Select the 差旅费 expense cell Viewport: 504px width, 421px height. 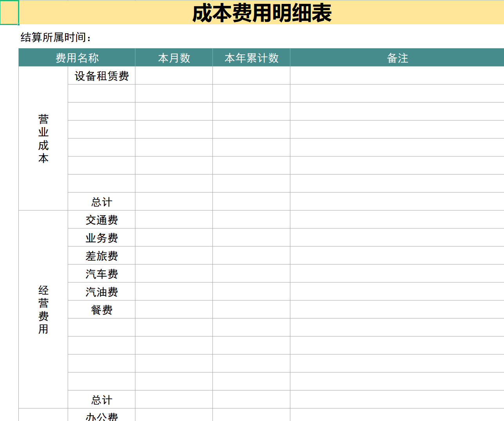click(x=101, y=255)
